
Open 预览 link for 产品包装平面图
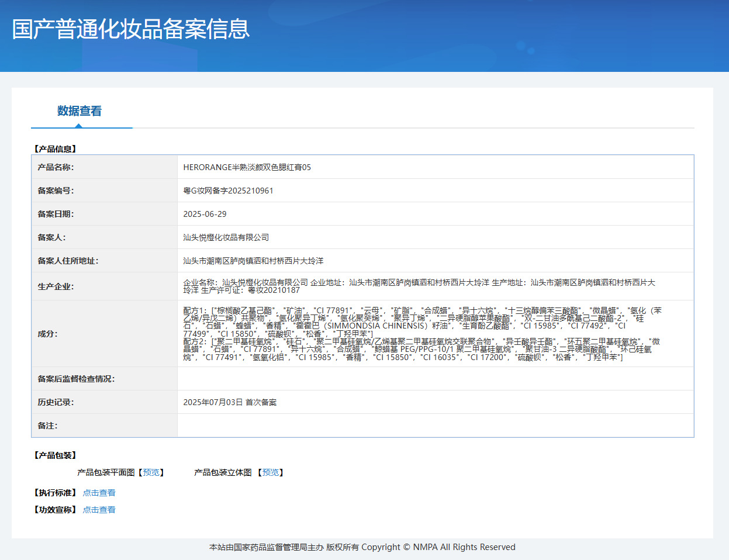[151, 472]
